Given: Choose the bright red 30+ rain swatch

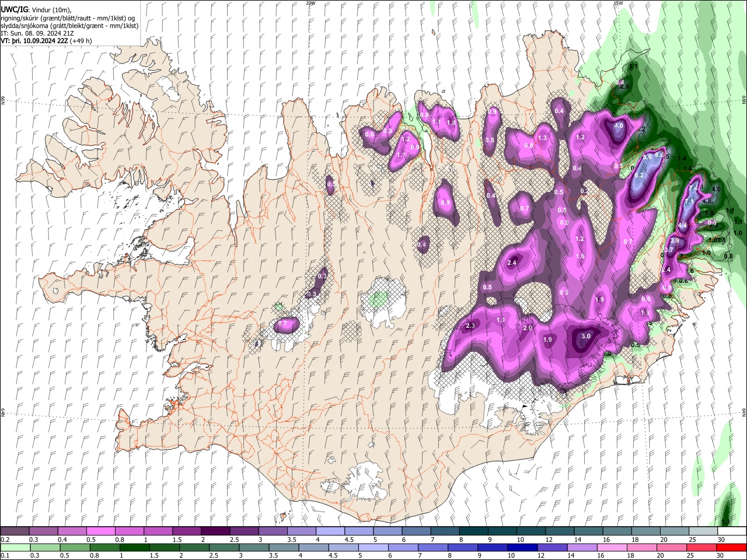Looking at the screenshot, I should [x=732, y=547].
